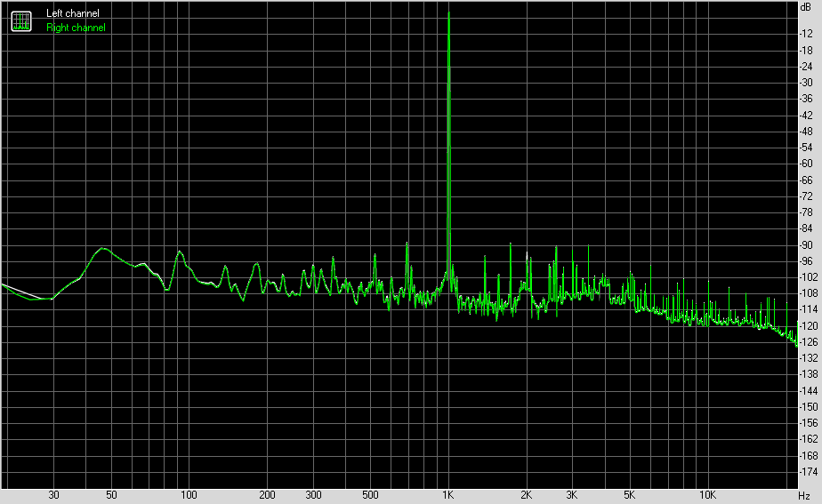Click the 5K frequency axis label
Image resolution: width=822 pixels, height=504 pixels.
[x=629, y=494]
